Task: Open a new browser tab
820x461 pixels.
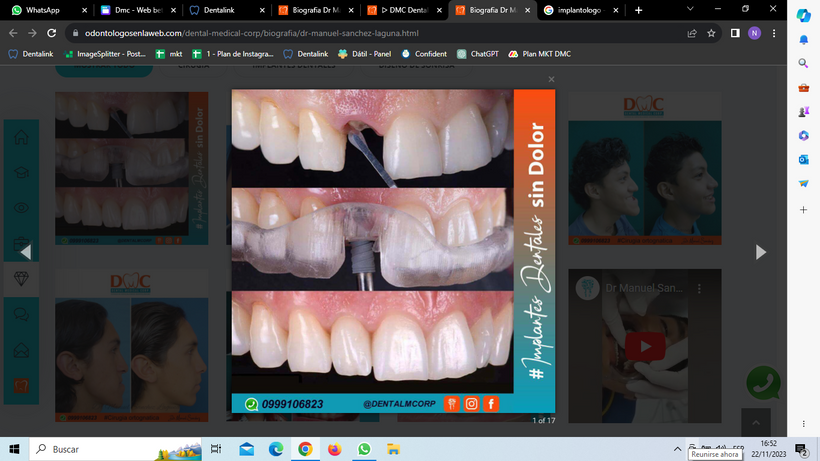Action: [x=638, y=10]
